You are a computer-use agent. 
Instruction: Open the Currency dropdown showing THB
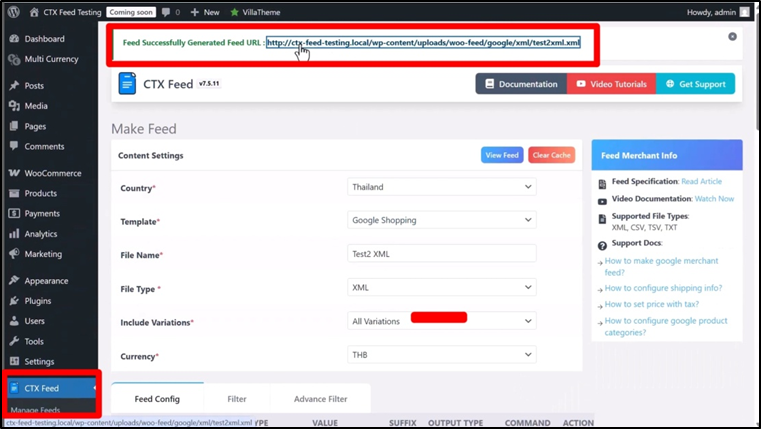click(441, 354)
